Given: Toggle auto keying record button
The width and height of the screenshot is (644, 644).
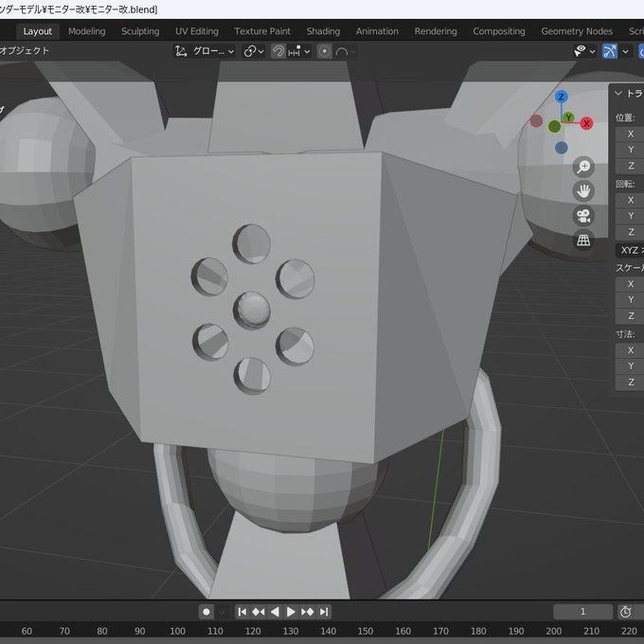Looking at the screenshot, I should pyautogui.click(x=206, y=612).
